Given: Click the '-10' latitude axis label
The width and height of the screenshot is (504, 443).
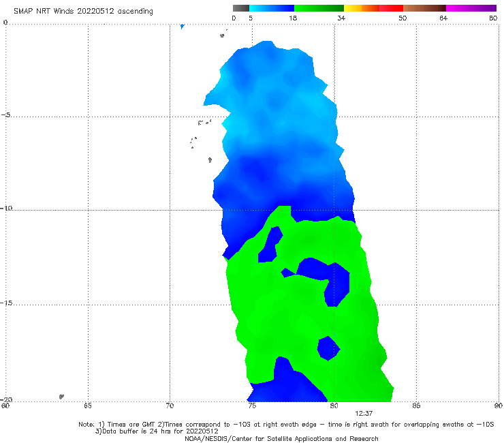Looking at the screenshot, I should 6,208.
